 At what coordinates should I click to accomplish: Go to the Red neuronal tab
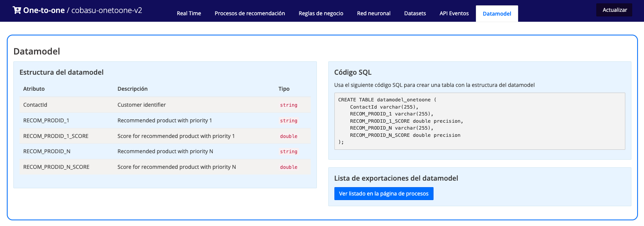click(x=374, y=13)
